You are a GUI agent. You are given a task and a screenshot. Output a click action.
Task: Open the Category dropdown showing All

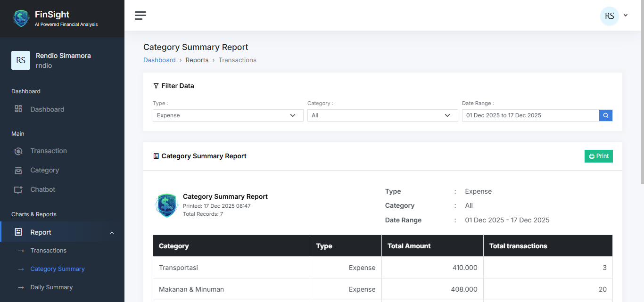coord(382,115)
